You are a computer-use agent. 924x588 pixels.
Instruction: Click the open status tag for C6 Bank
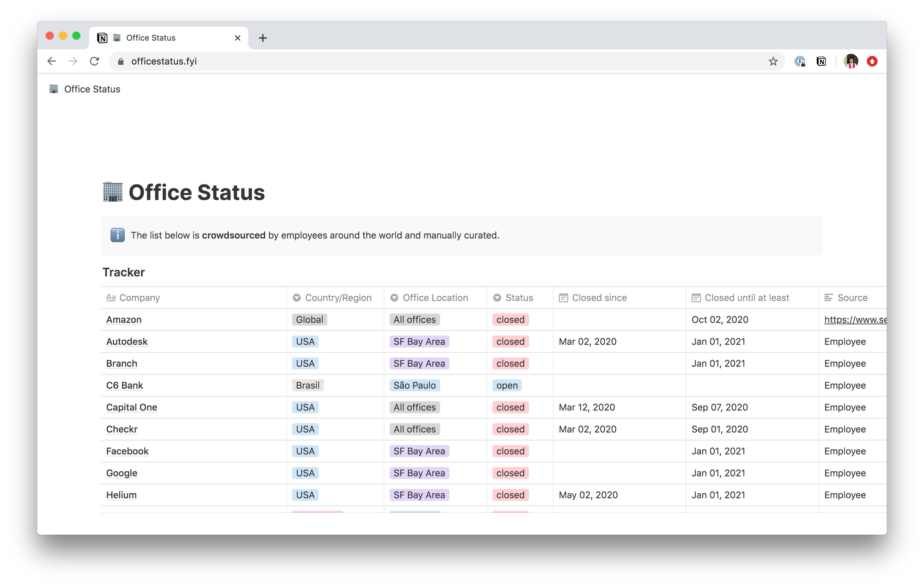[507, 386]
